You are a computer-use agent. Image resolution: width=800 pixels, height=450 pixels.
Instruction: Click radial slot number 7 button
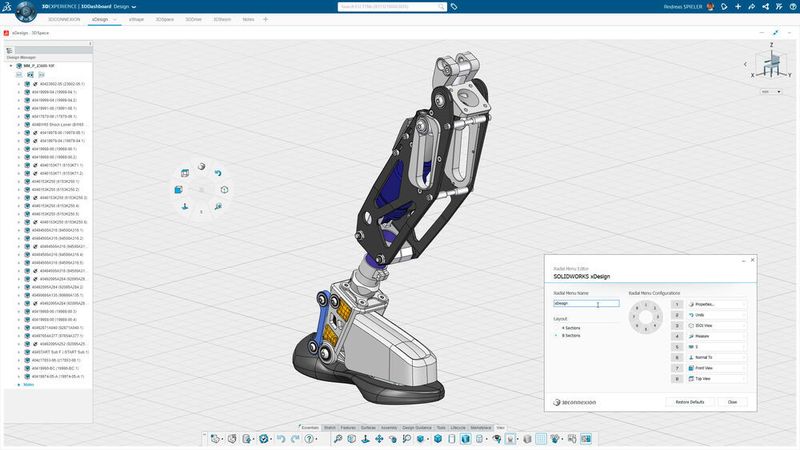pos(677,368)
